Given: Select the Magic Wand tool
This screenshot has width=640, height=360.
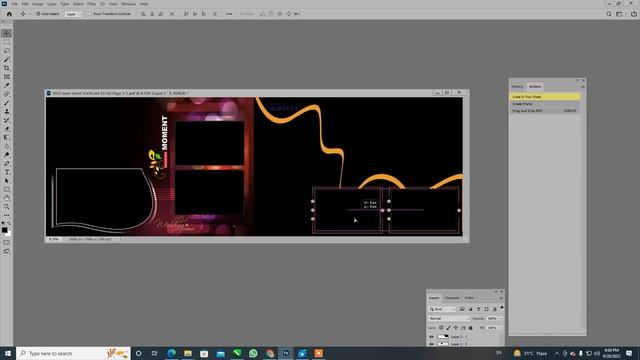Looking at the screenshot, I should pos(7,60).
